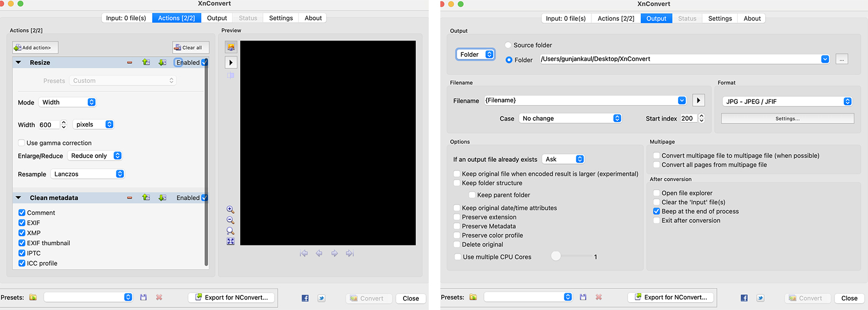Check Keep folder structure
Viewport: 868px width, 310px height.
457,183
